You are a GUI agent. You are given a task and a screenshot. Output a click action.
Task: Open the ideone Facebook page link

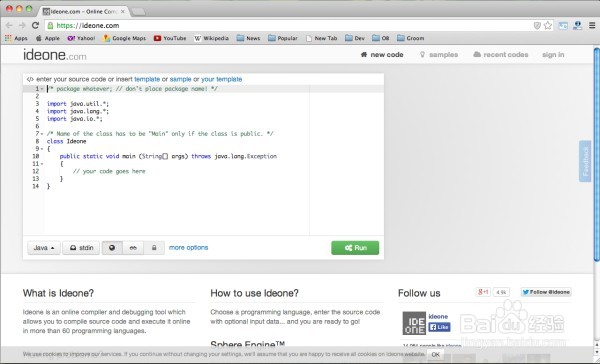click(x=438, y=317)
